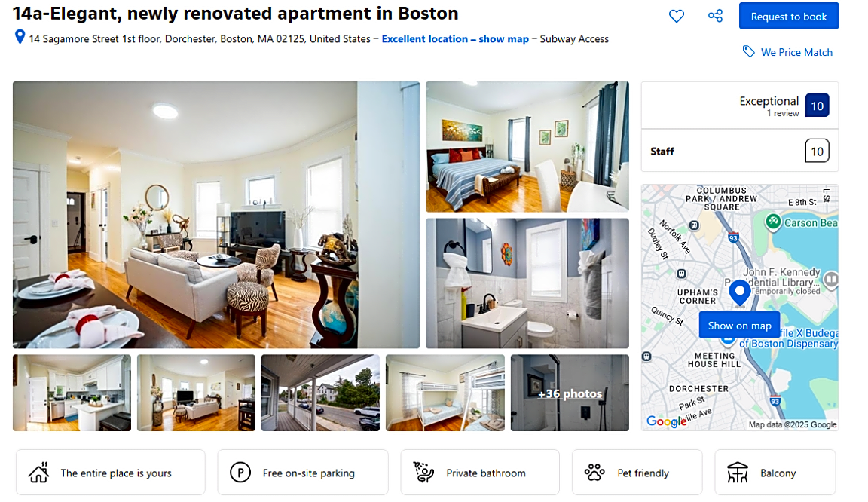
Task: Select the blue property marker on map
Action: [740, 293]
